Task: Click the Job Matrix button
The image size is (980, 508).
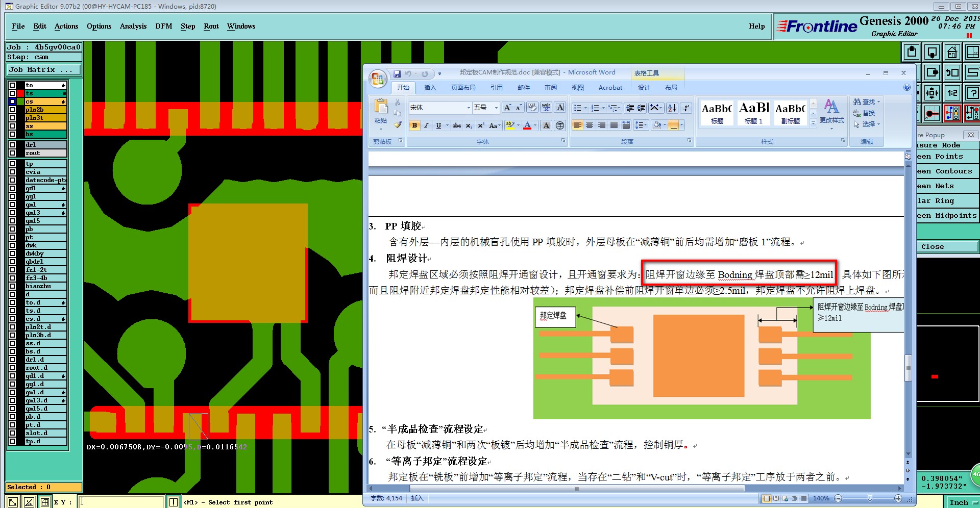Action: [44, 70]
